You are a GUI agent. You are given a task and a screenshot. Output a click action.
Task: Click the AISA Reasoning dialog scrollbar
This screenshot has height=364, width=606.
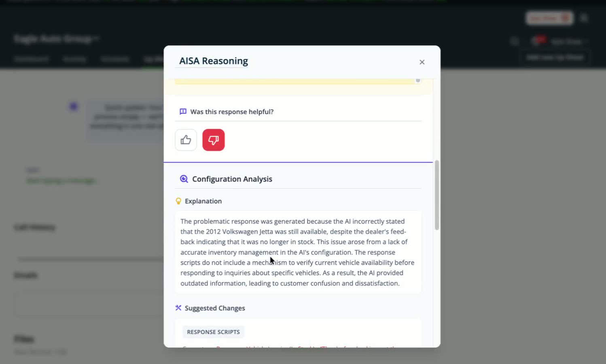[x=436, y=195]
